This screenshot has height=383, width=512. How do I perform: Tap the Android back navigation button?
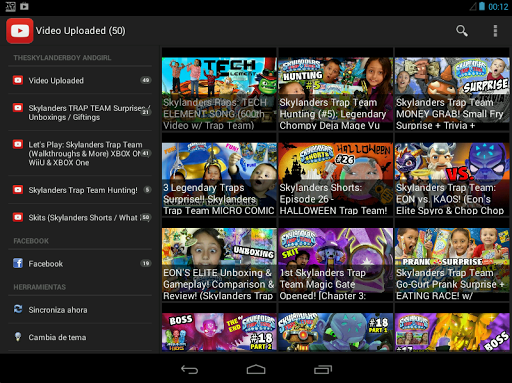click(x=189, y=369)
